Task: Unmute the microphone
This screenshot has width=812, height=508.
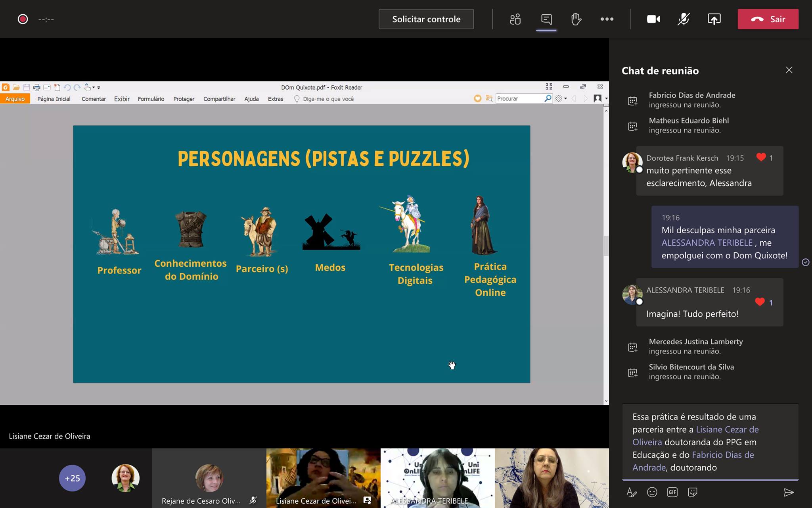Action: point(684,19)
